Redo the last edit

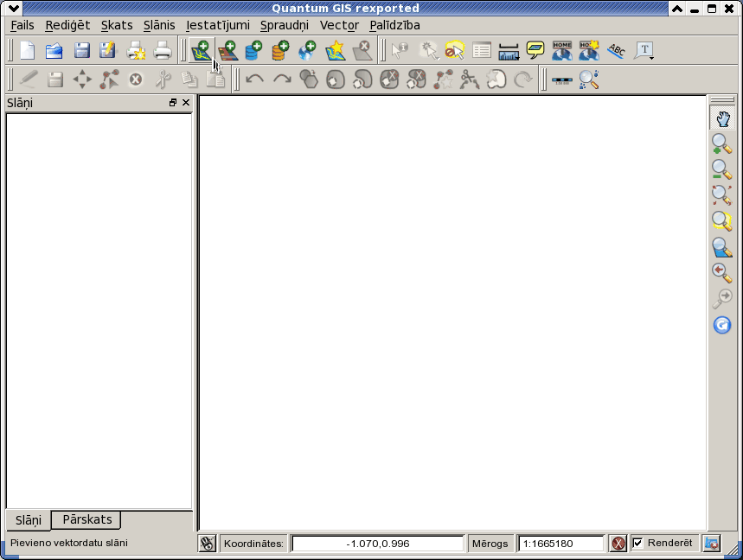[282, 79]
